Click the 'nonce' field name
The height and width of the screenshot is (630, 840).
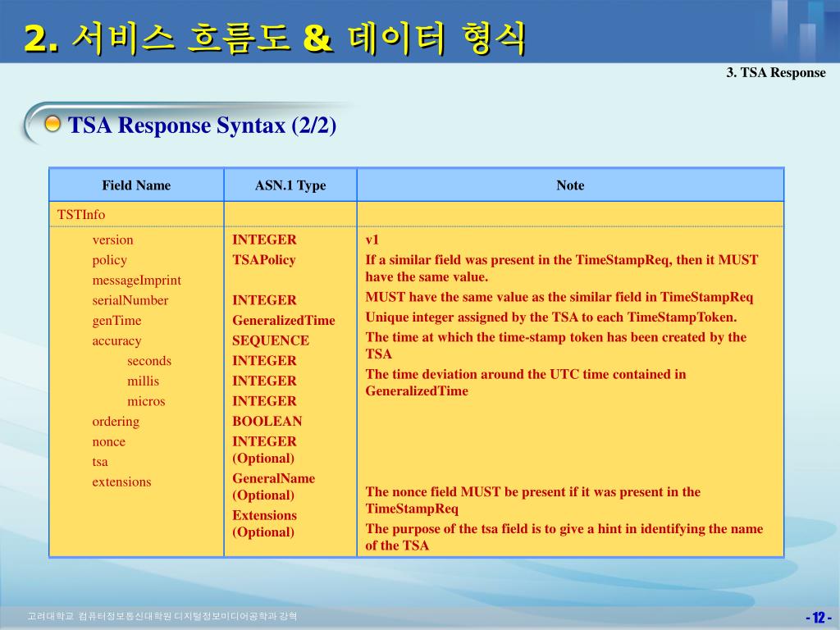pos(109,442)
